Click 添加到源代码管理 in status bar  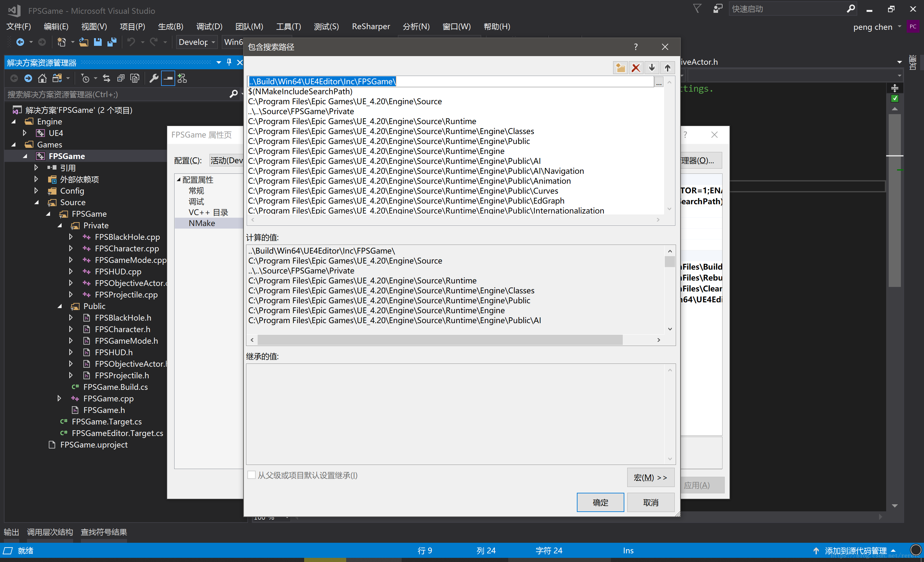(x=855, y=551)
